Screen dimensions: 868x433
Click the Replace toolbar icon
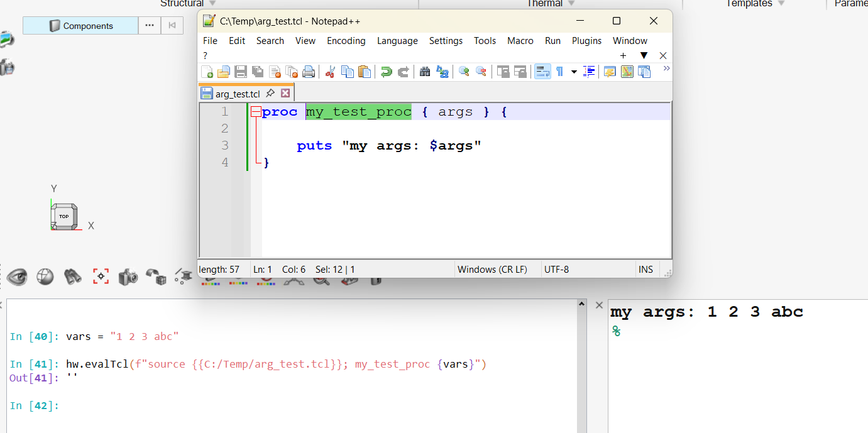coord(442,72)
